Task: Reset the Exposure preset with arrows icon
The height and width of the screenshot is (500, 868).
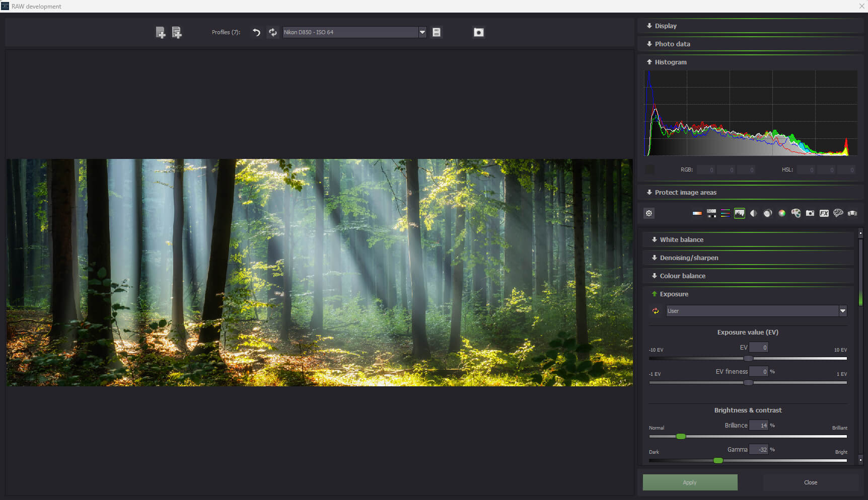Action: coord(656,311)
